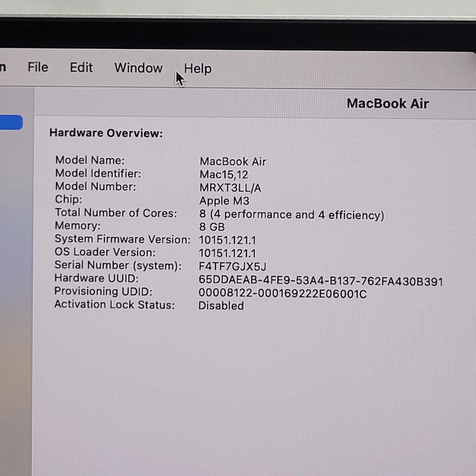Click the Hardware UUID value
Screen dimensions: 476x476
(x=321, y=281)
